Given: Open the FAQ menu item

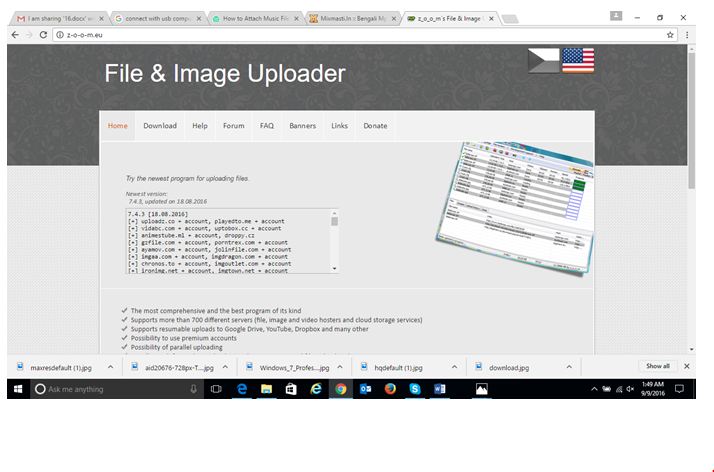Looking at the screenshot, I should 267,126.
